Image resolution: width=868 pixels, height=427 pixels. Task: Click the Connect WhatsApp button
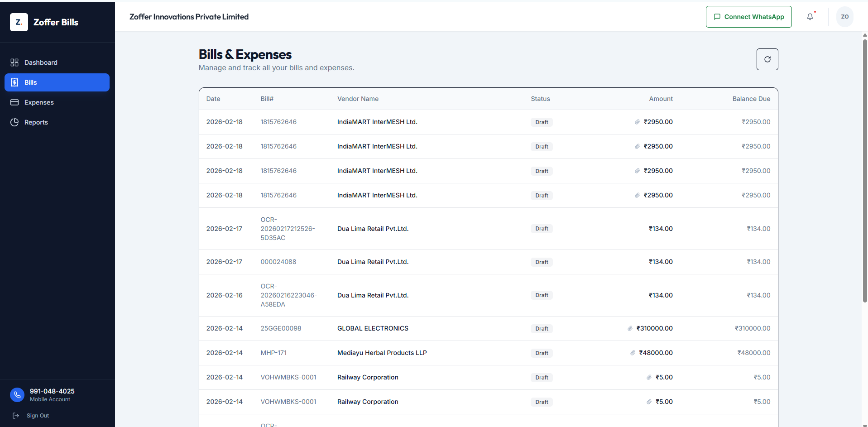click(x=748, y=17)
